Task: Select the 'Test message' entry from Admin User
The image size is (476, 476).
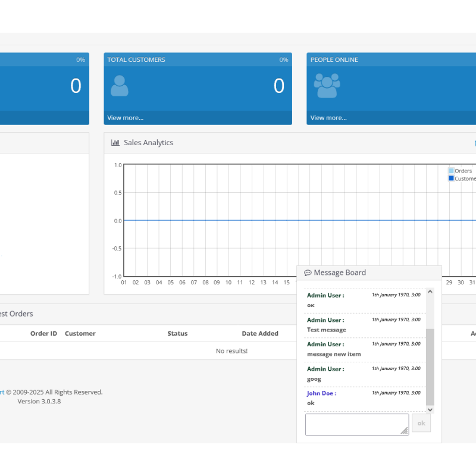Action: (364, 325)
